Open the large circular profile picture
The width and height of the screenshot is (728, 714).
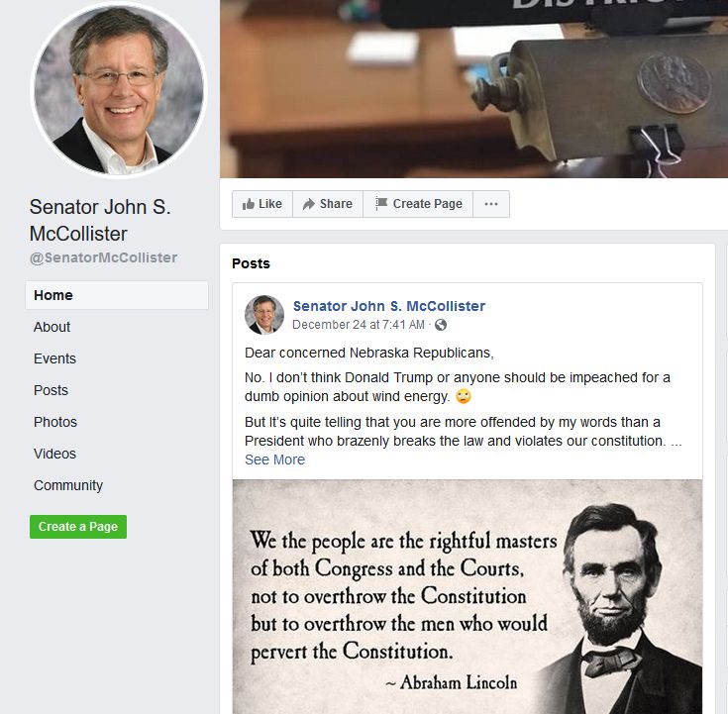click(x=119, y=90)
